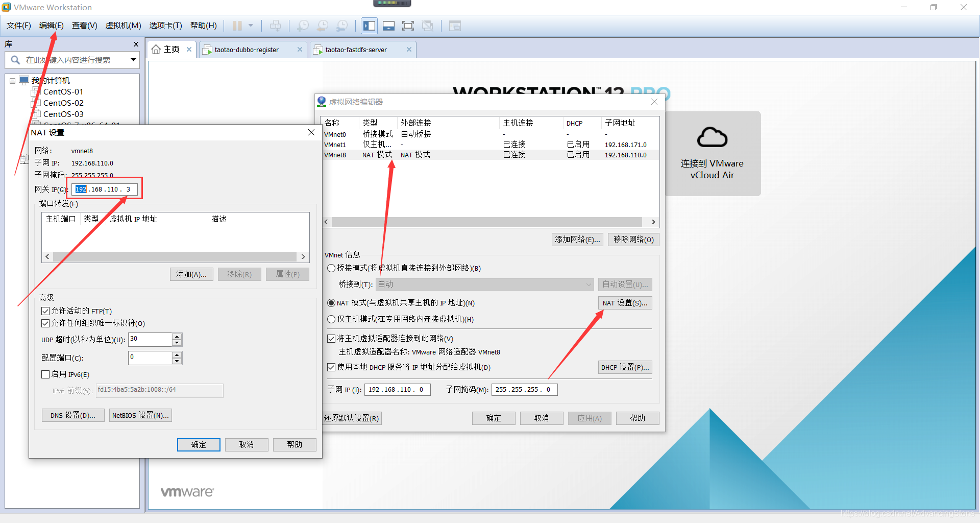The image size is (980, 523).
Task: Increase UDP 超时 with the up spinner arrow
Action: (x=177, y=336)
